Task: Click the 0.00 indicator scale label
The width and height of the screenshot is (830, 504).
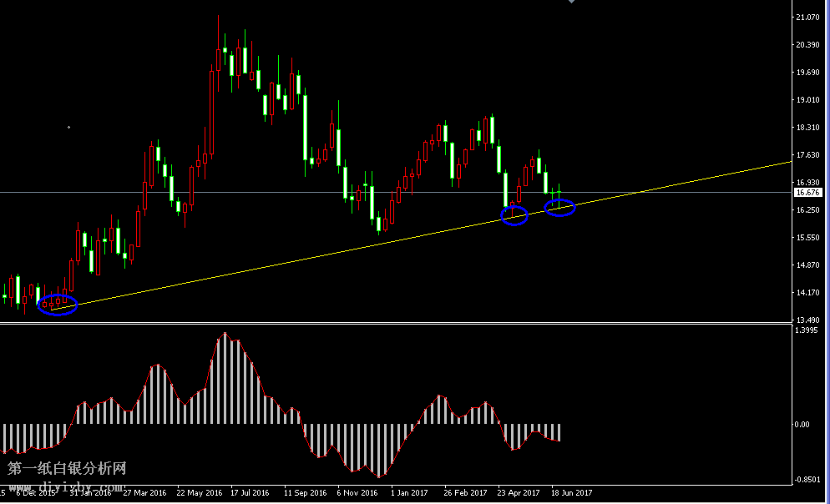Action: pyautogui.click(x=801, y=425)
